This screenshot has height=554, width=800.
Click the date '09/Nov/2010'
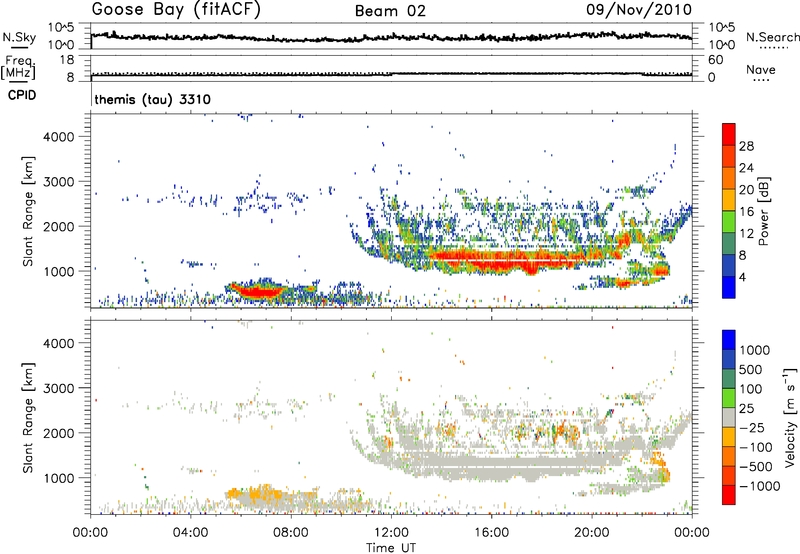tap(639, 9)
